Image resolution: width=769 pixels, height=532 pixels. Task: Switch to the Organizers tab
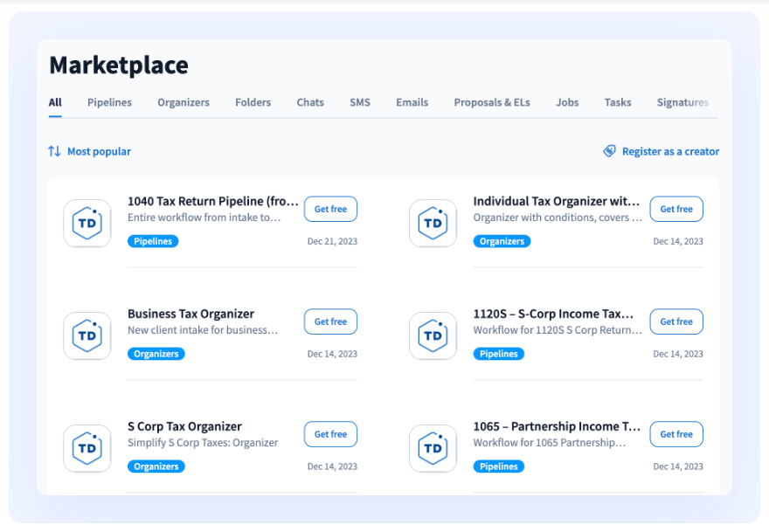tap(184, 102)
